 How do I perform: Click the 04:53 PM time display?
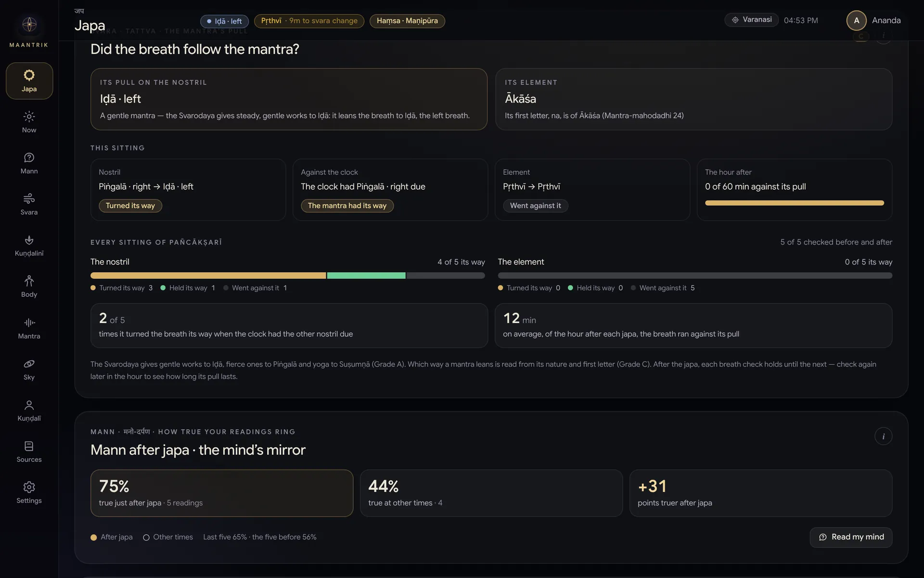coord(801,20)
